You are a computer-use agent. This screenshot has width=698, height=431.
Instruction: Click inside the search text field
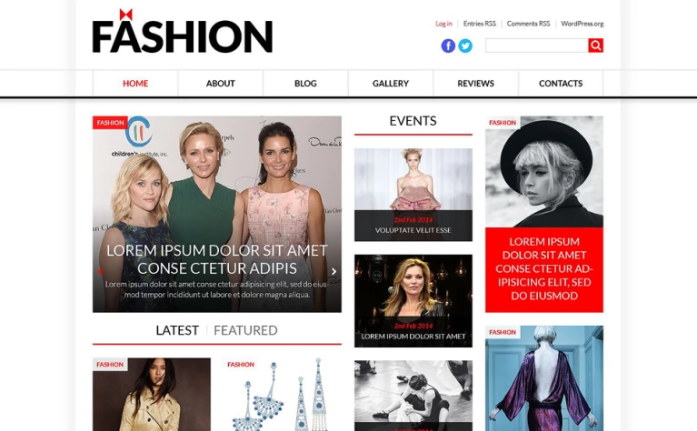pos(536,45)
